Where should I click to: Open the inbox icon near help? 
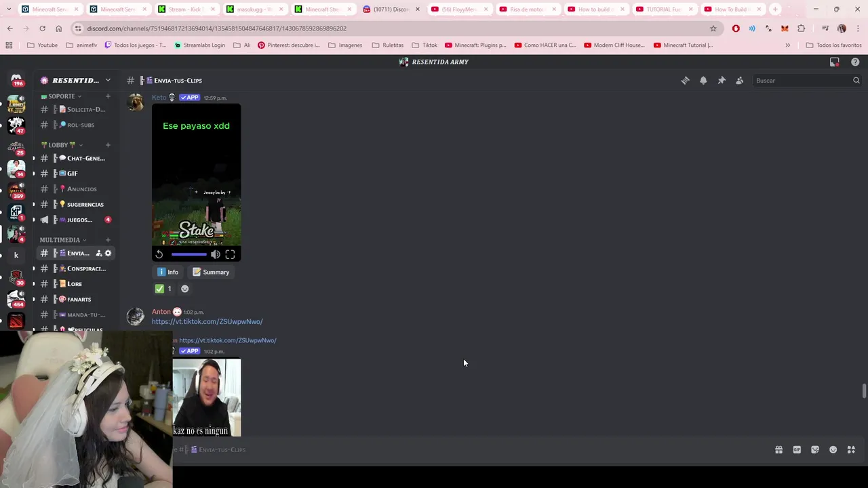tap(835, 62)
